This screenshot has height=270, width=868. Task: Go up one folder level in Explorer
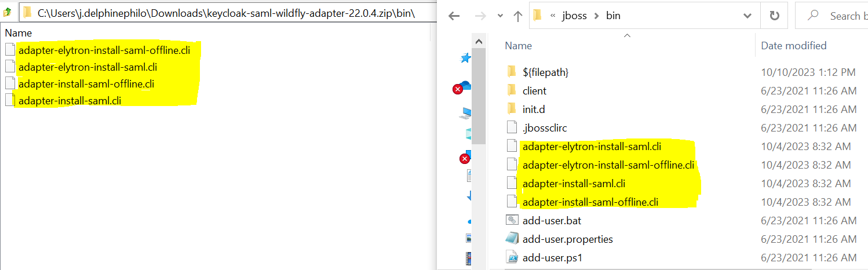tap(518, 16)
